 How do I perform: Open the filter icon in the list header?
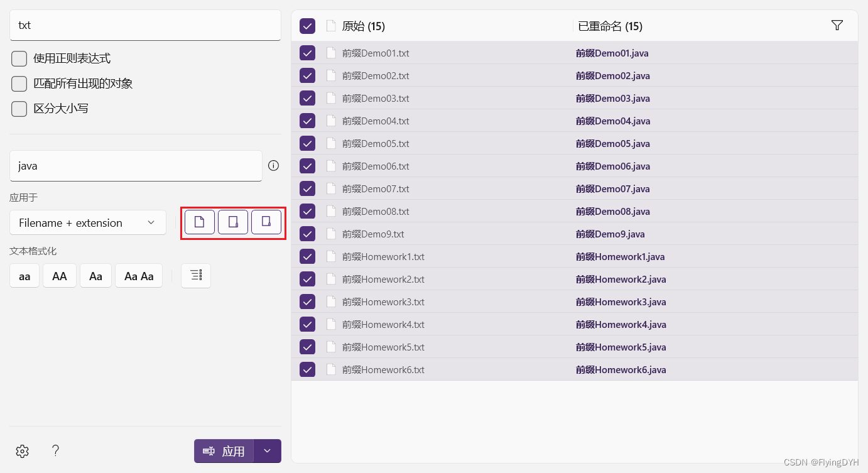tap(837, 25)
